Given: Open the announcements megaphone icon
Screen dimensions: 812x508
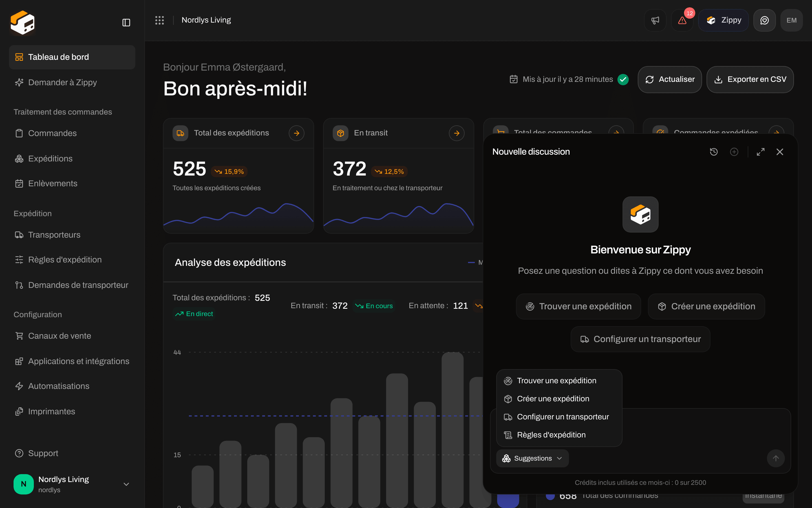Looking at the screenshot, I should (x=655, y=20).
